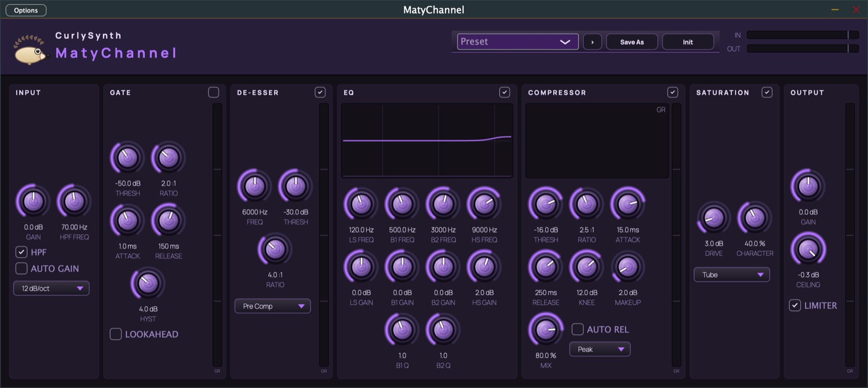This screenshot has width=868, height=388.
Task: Toggle the LIMITER checkbox
Action: click(795, 305)
